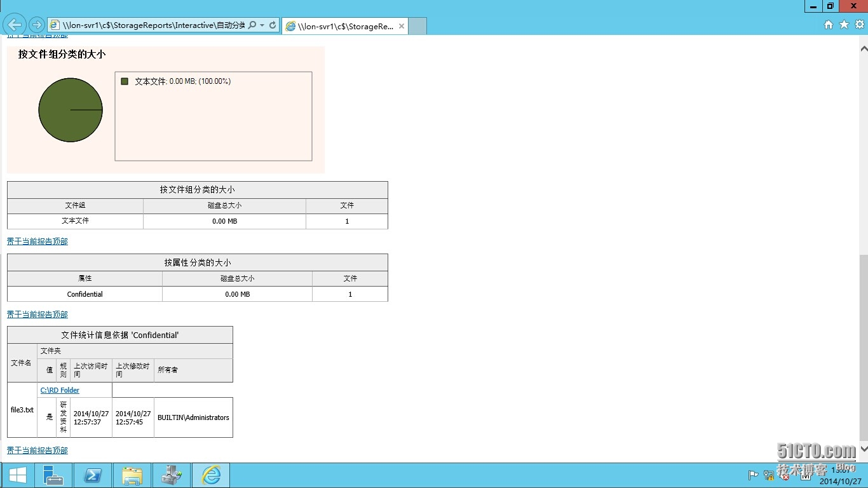The width and height of the screenshot is (868, 488).
Task: Click the 文本文件 cell in file group table
Action: click(75, 221)
